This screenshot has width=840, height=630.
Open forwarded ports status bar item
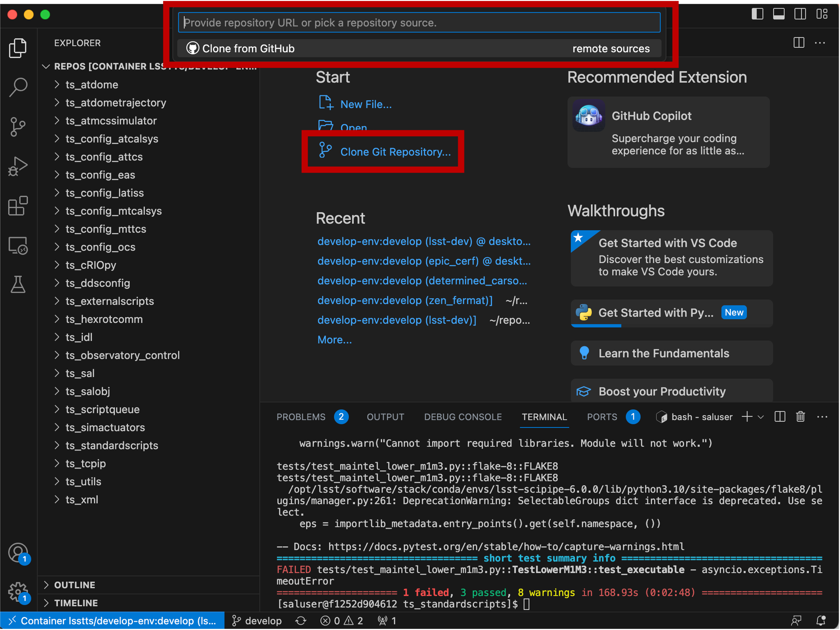point(387,621)
